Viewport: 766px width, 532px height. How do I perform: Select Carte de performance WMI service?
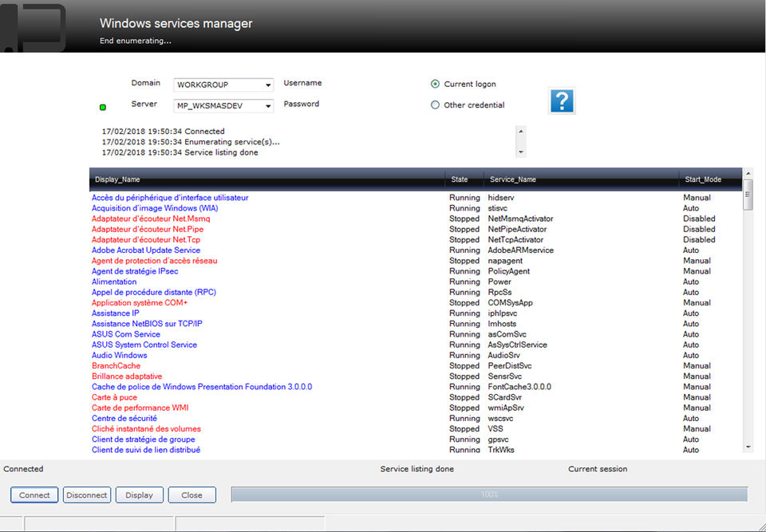click(140, 408)
